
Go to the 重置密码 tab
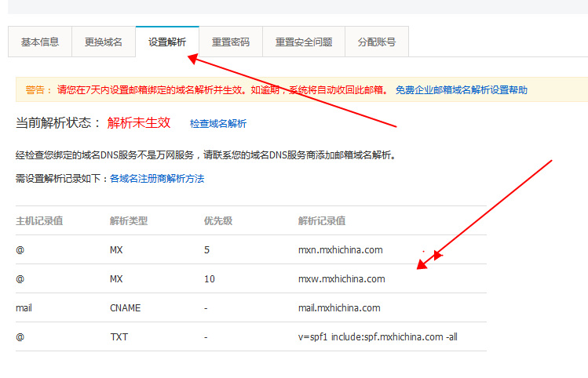[x=231, y=42]
